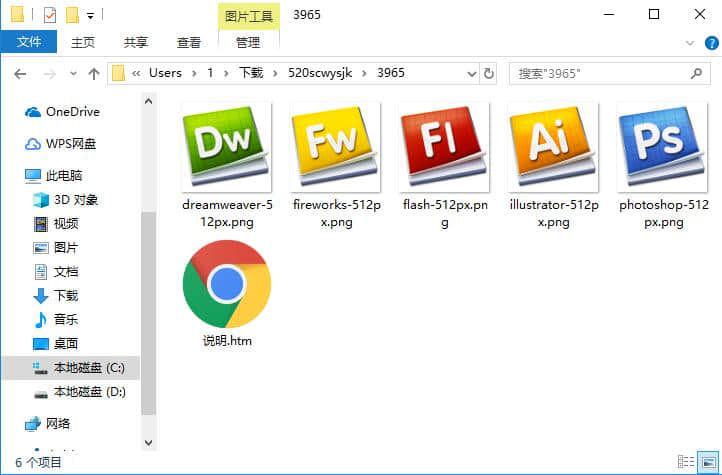Refresh the current folder

click(489, 74)
